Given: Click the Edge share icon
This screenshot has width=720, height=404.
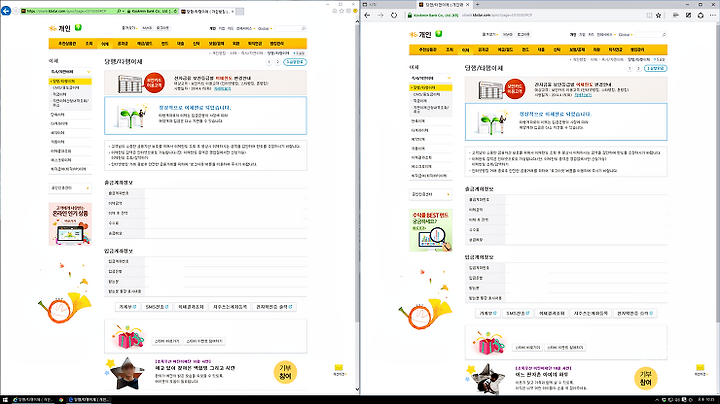Looking at the screenshot, I should pos(700,15).
